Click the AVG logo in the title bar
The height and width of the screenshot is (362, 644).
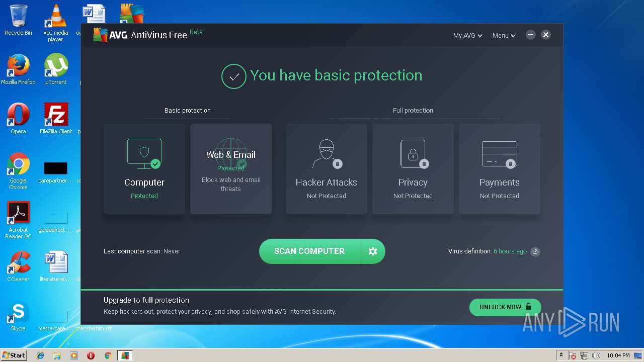pos(110,35)
